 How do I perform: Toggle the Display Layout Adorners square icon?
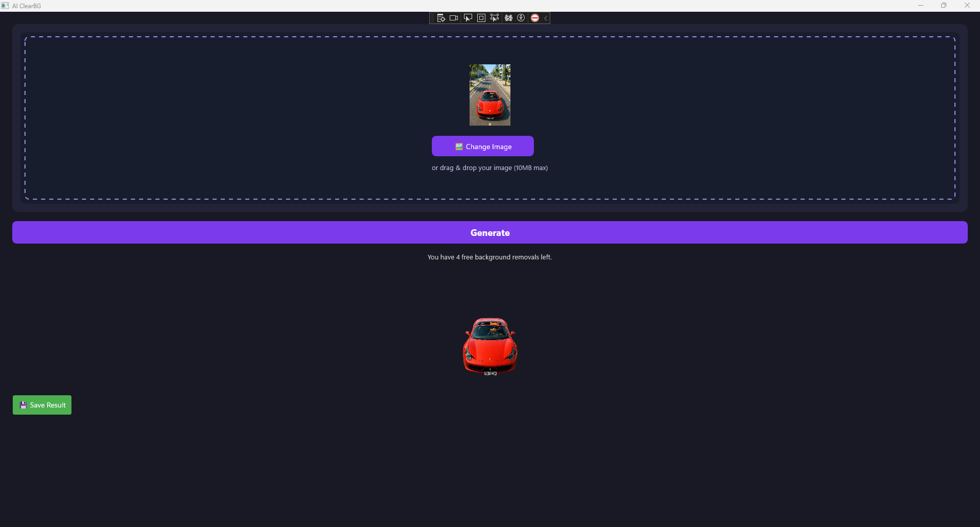481,18
